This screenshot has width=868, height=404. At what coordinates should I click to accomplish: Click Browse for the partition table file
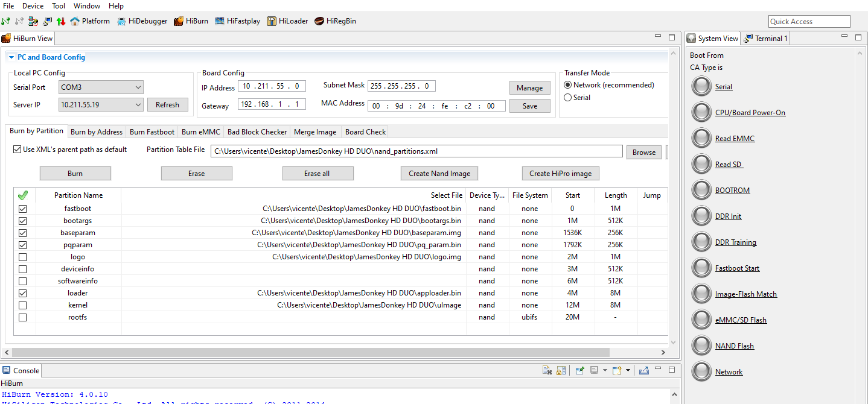tap(643, 153)
